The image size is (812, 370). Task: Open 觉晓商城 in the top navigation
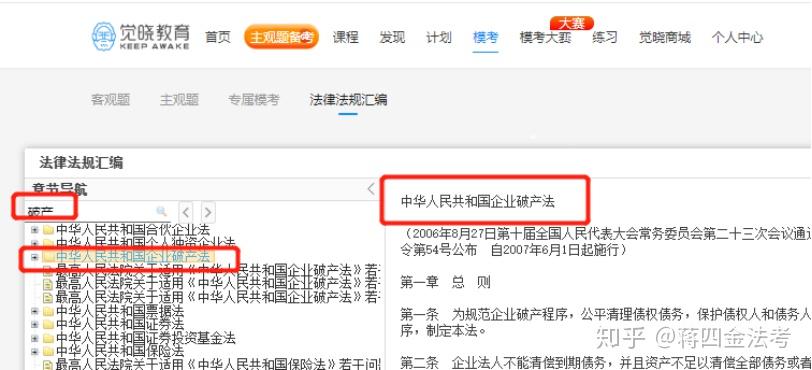point(664,37)
